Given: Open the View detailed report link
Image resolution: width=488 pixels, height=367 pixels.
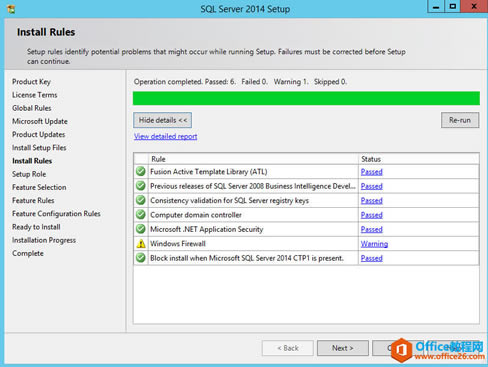Looking at the screenshot, I should (x=166, y=136).
